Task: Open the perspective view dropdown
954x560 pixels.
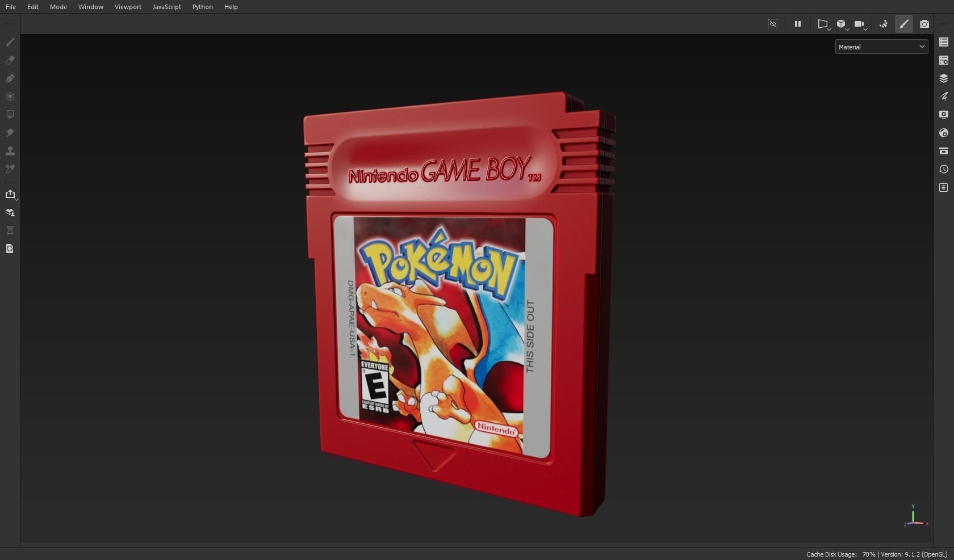Action: [823, 24]
